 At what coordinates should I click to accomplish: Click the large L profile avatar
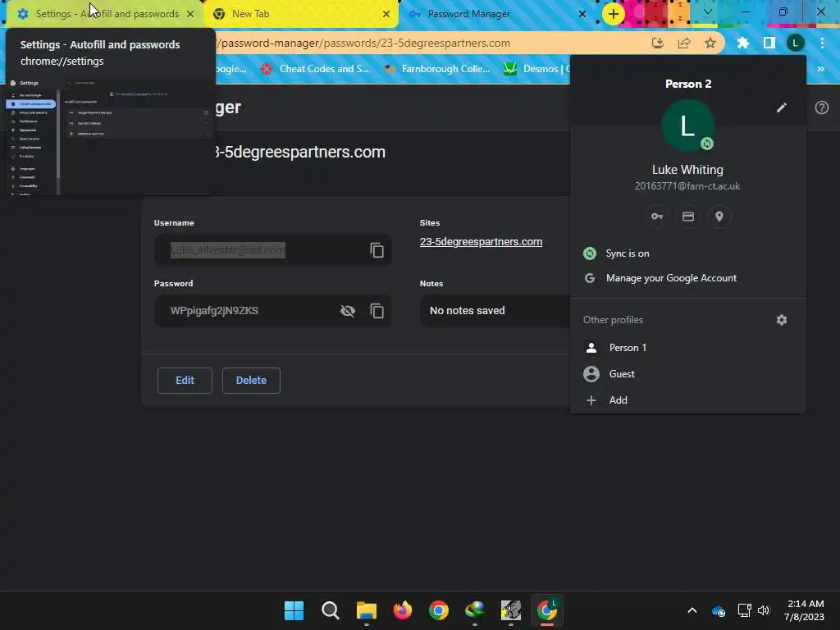pyautogui.click(x=688, y=126)
